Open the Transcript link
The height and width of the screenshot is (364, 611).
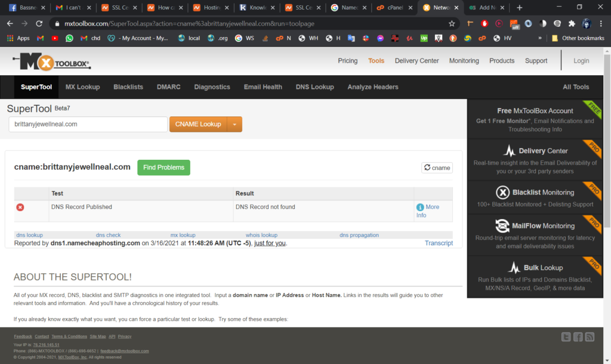click(x=439, y=243)
